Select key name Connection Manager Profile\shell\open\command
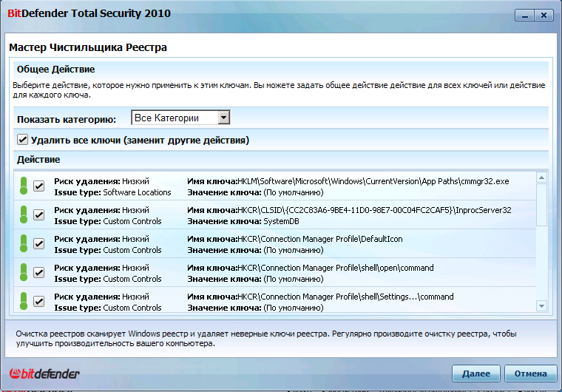This screenshot has width=562, height=392. tap(311, 268)
